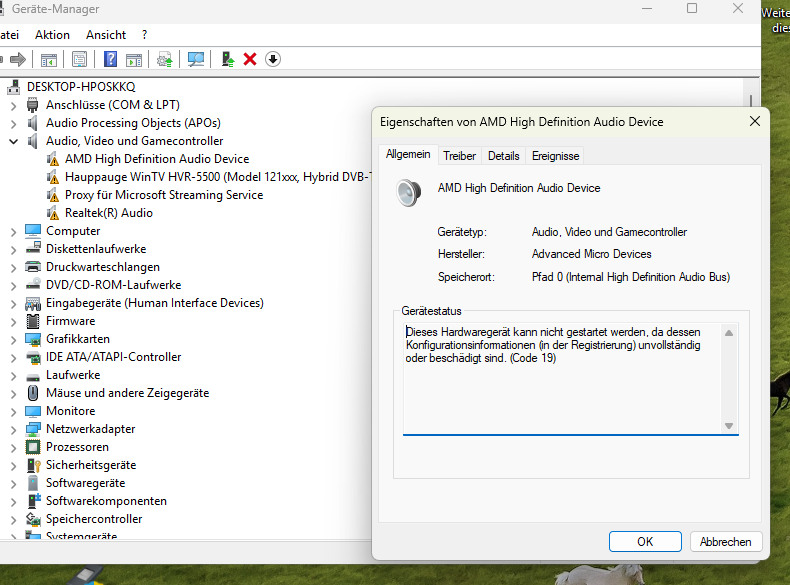Click Scan for hardware changes monitor icon
This screenshot has width=790, height=585.
[x=195, y=59]
